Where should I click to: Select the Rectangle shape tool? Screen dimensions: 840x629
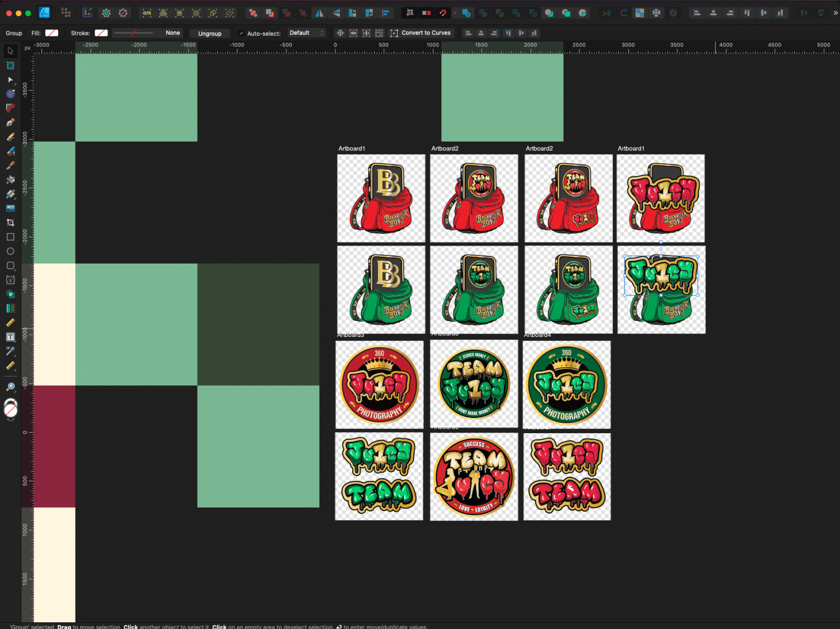coord(10,237)
